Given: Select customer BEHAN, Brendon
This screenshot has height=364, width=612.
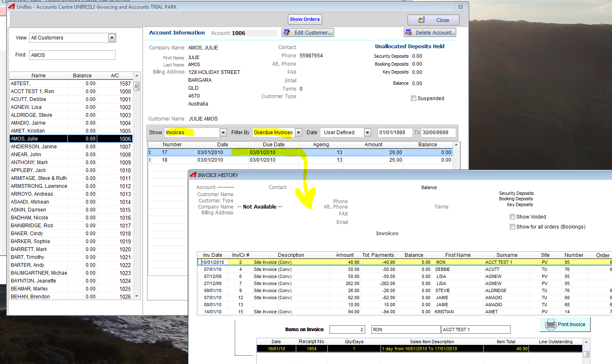Looking at the screenshot, I should (71, 297).
